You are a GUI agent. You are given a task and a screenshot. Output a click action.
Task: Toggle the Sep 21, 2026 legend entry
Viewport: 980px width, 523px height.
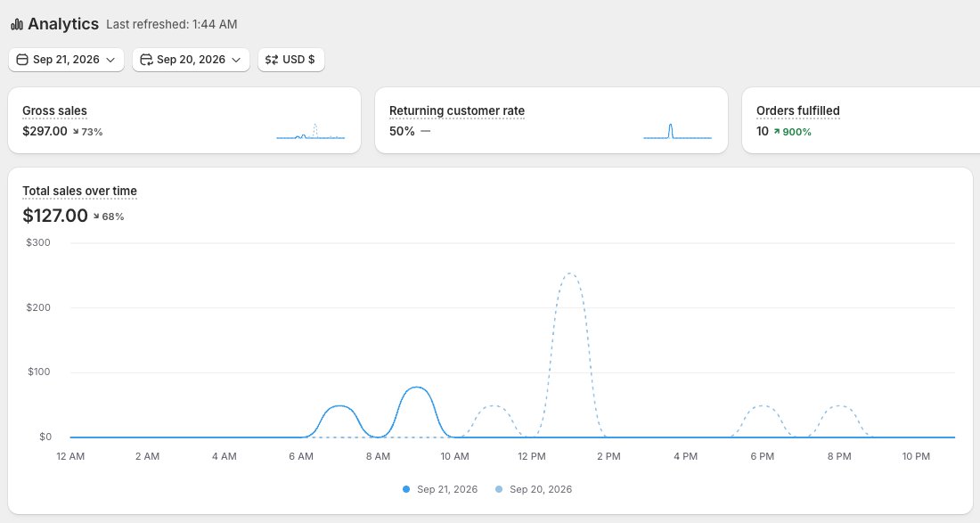[440, 489]
